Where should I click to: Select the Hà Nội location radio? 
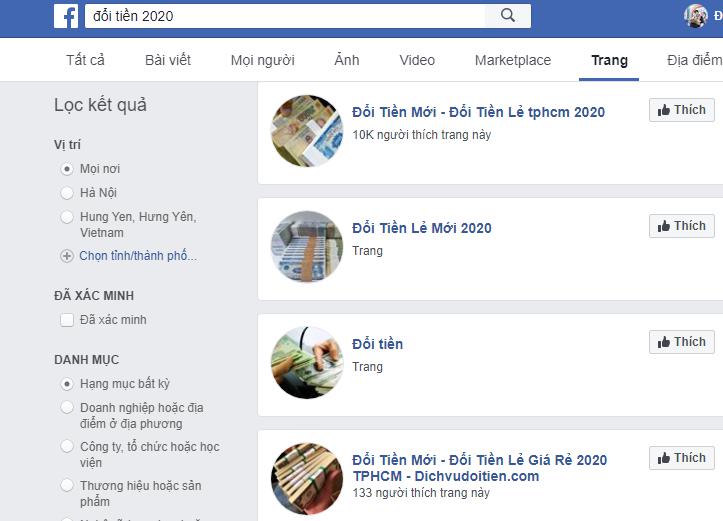pos(67,193)
